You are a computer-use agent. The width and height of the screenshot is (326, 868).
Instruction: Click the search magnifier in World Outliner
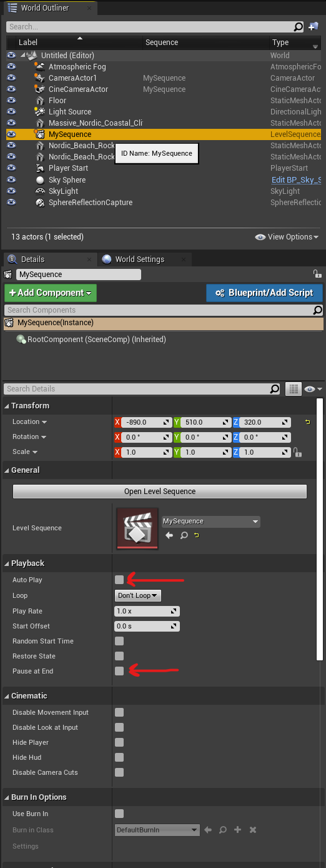pyautogui.click(x=299, y=26)
